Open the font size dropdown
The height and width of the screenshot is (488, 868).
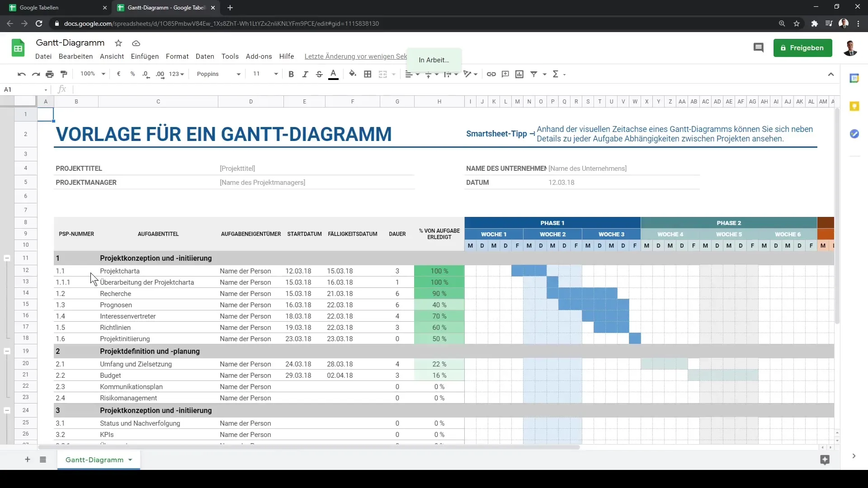point(265,74)
